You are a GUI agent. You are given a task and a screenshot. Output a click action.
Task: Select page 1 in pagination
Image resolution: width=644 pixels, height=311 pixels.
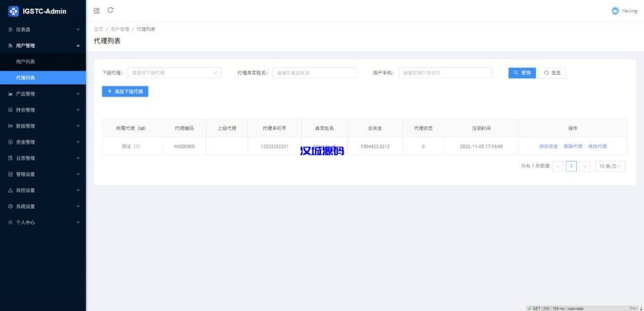pos(571,166)
